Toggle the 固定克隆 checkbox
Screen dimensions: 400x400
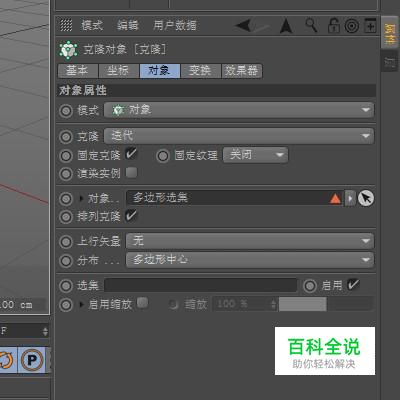coord(131,154)
